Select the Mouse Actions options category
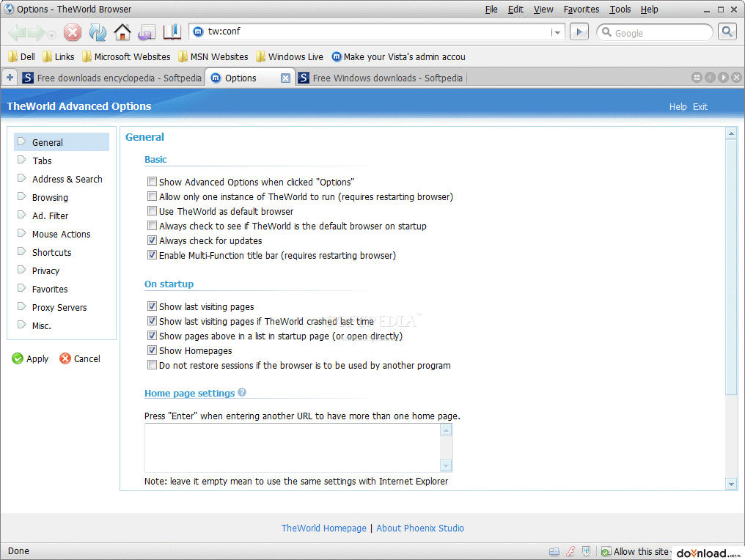Image resolution: width=745 pixels, height=560 pixels. pos(62,234)
